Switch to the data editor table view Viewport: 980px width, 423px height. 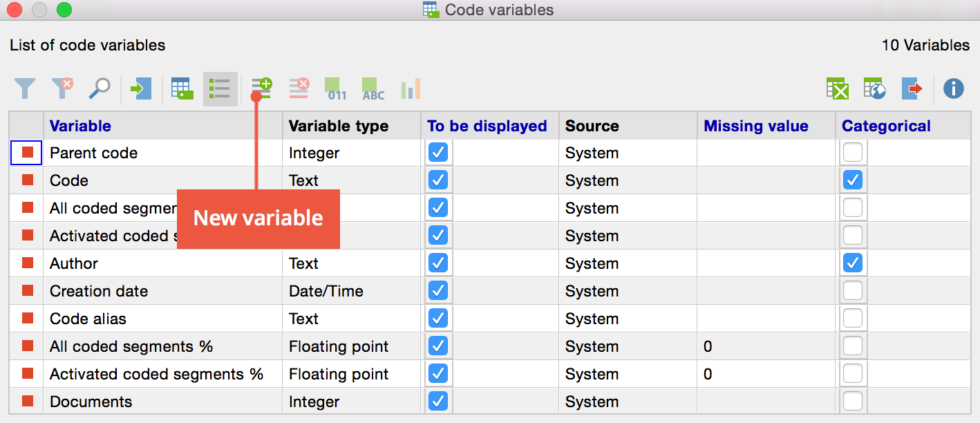(182, 88)
